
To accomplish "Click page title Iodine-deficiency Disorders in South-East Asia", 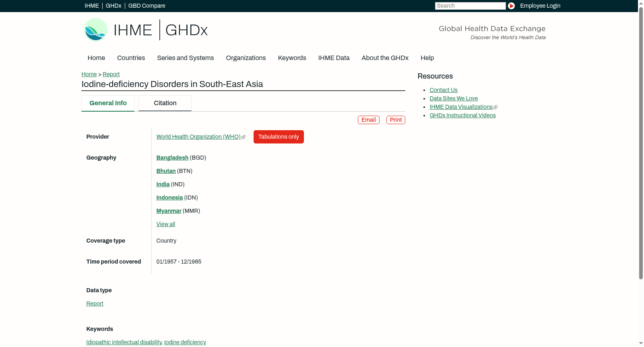I will click(172, 84).
